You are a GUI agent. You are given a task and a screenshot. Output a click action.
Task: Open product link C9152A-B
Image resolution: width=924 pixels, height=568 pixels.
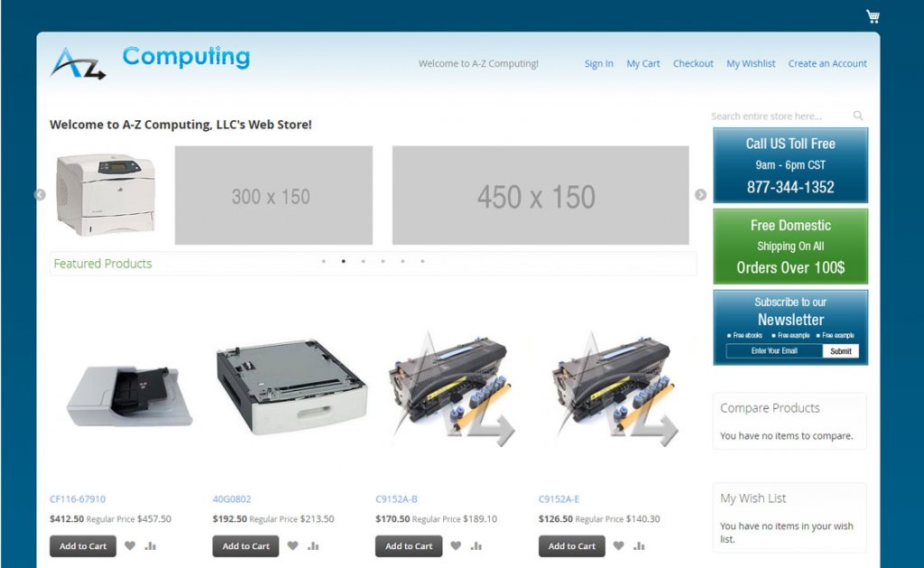[397, 499]
